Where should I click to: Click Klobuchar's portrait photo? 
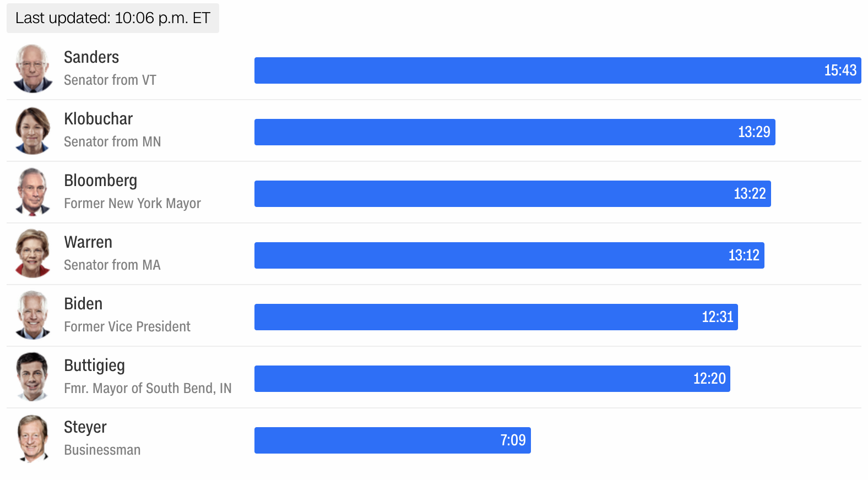pos(33,130)
